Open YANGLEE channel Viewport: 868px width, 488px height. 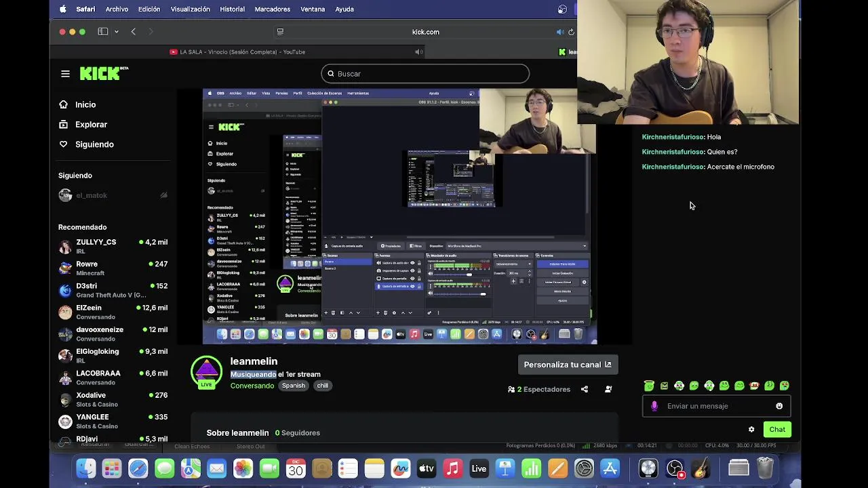pos(113,421)
